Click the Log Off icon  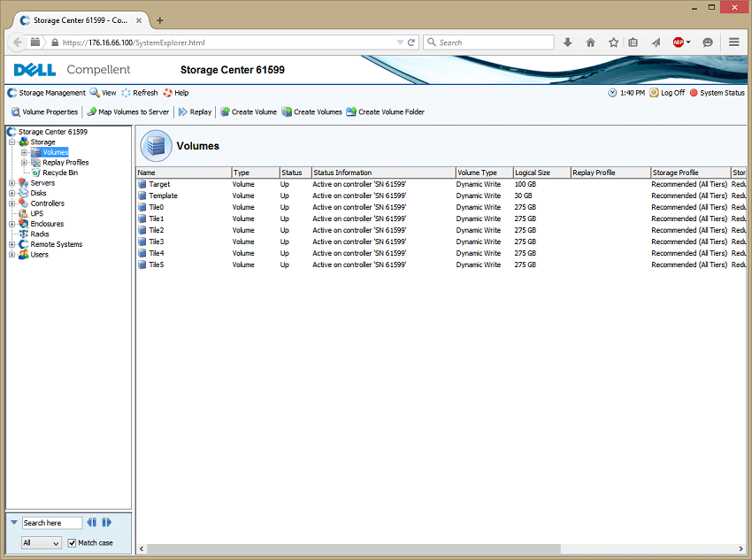coord(654,93)
